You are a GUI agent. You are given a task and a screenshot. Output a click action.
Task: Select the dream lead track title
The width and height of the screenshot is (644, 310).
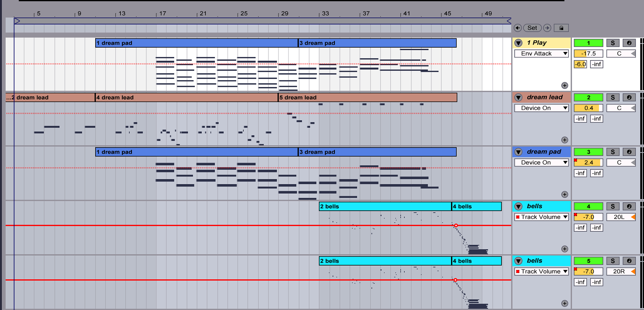545,97
